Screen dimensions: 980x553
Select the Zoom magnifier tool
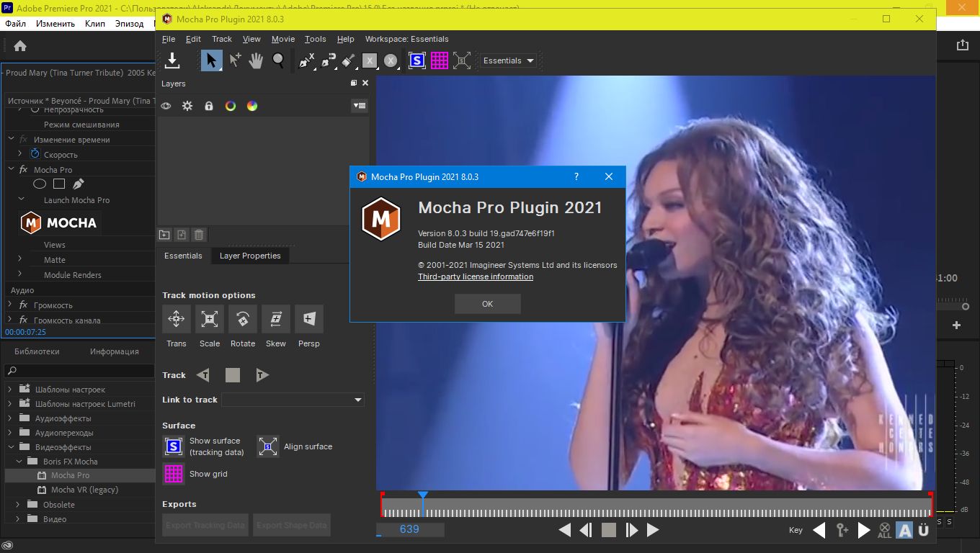coord(278,60)
